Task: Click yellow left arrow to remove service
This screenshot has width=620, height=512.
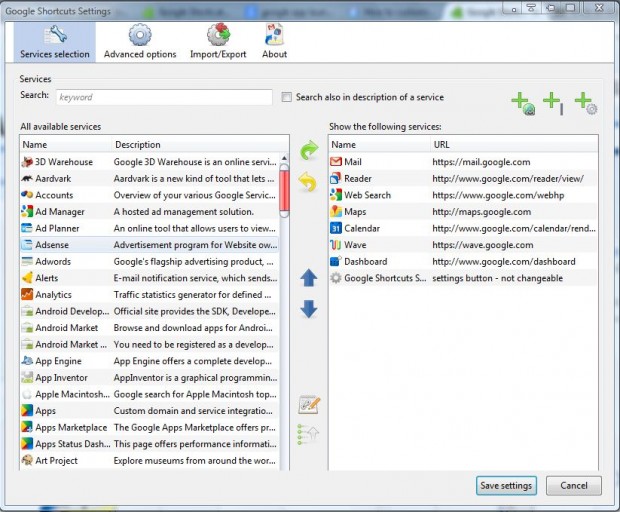Action: coord(308,182)
